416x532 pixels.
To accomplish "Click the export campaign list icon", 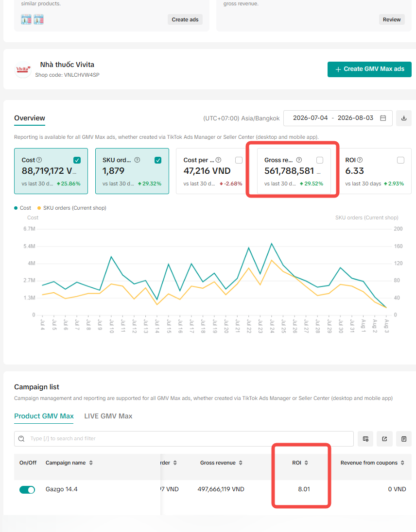I will point(384,439).
